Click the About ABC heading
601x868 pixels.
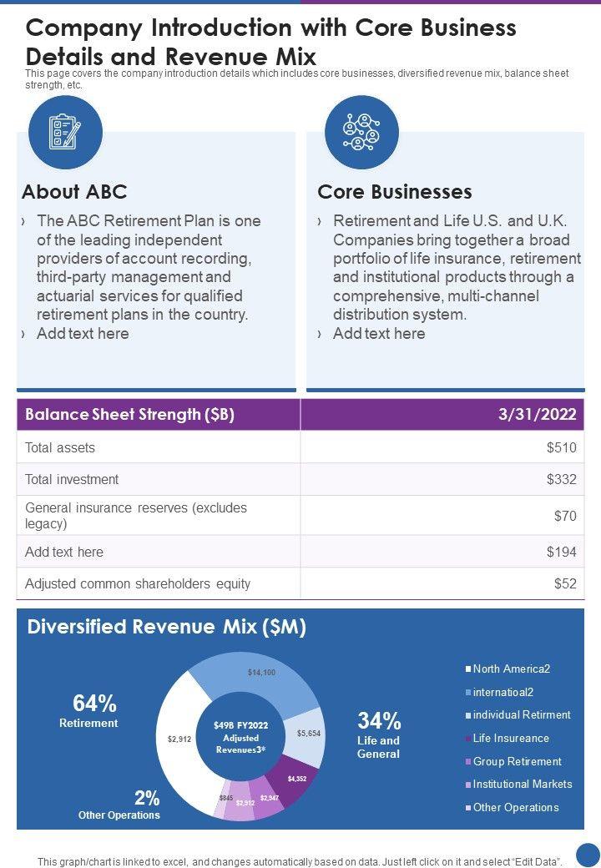click(x=74, y=192)
